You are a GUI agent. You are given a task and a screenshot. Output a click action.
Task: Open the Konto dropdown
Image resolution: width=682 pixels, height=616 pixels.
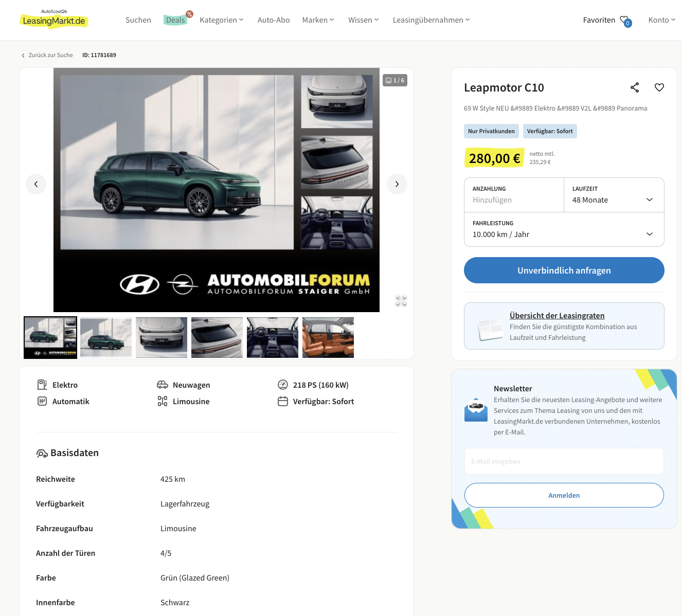pyautogui.click(x=662, y=20)
